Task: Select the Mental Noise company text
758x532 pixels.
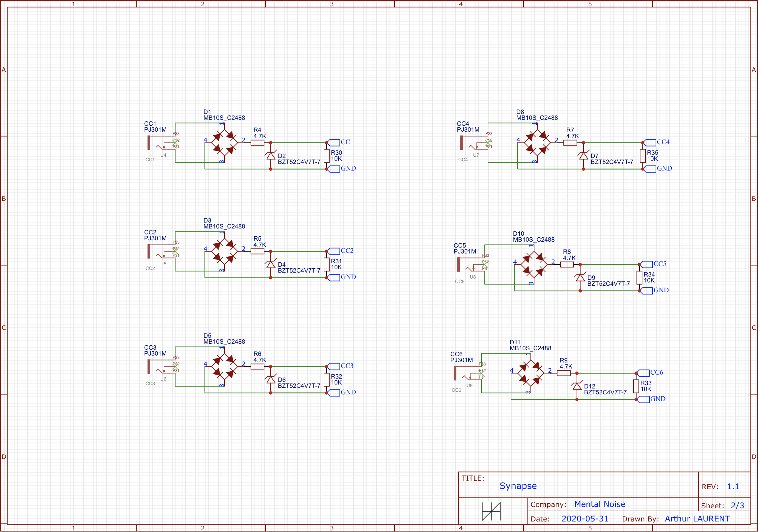Action: click(600, 504)
